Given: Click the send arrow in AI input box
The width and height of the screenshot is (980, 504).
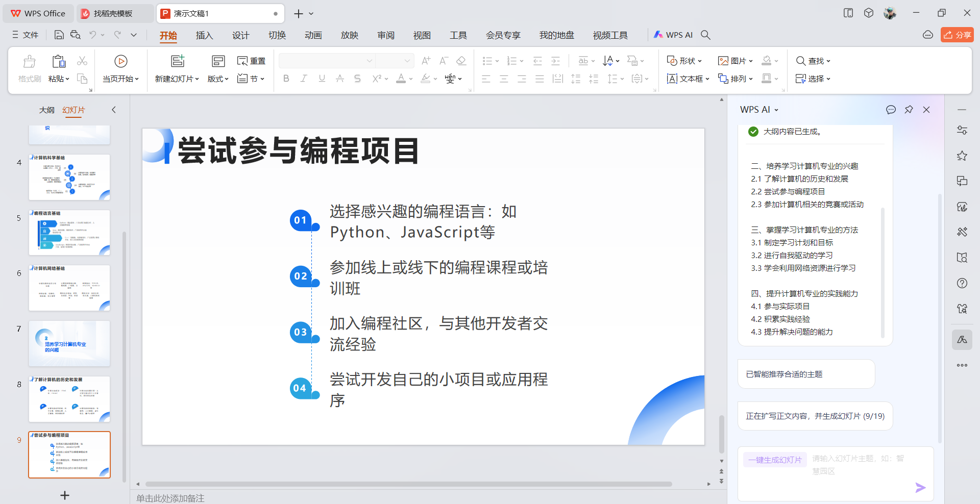Looking at the screenshot, I should (x=920, y=488).
